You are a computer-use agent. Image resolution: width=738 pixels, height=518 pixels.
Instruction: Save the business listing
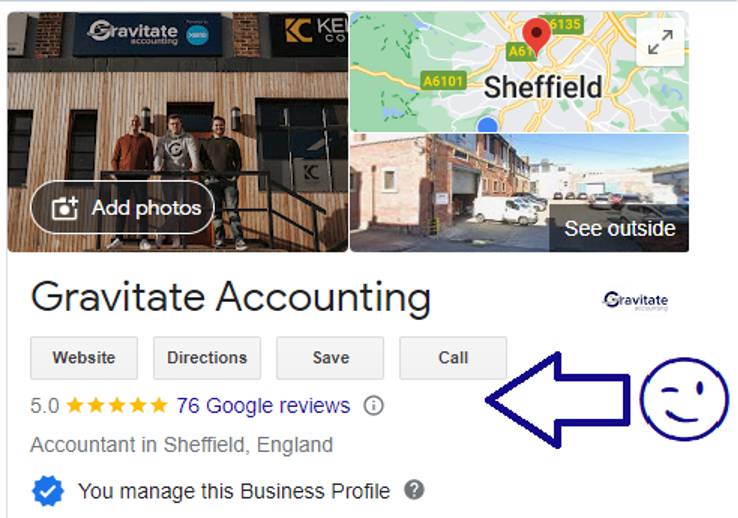pyautogui.click(x=330, y=358)
